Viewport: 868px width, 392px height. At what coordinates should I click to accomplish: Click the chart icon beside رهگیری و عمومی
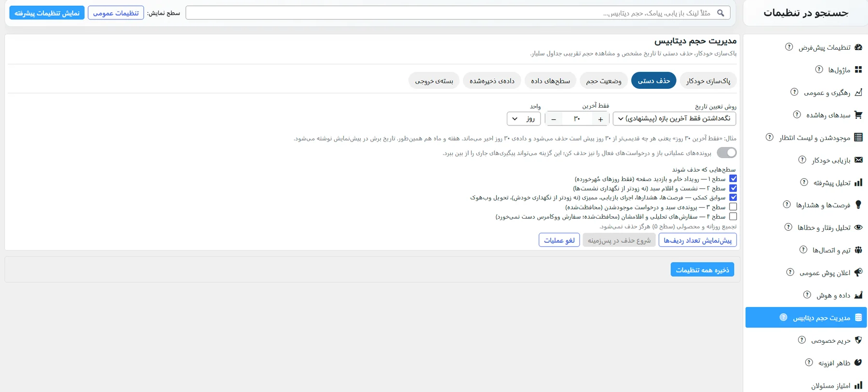[x=858, y=92]
